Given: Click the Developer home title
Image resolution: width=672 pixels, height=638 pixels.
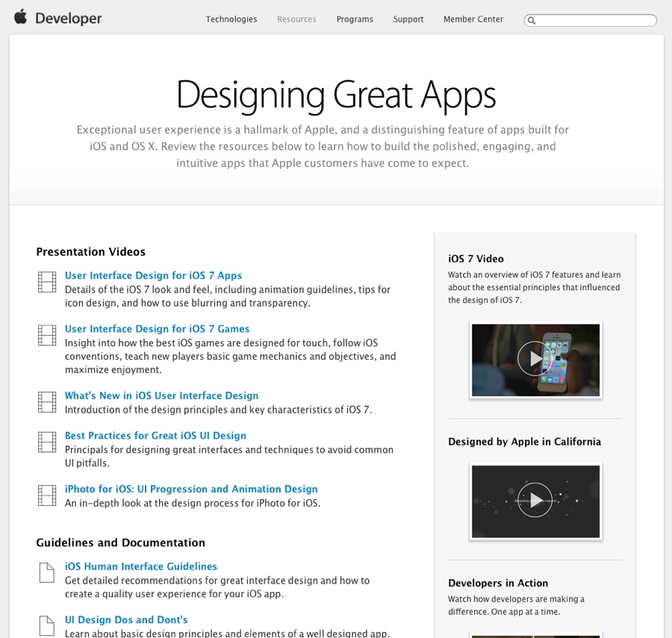Looking at the screenshot, I should [x=68, y=19].
